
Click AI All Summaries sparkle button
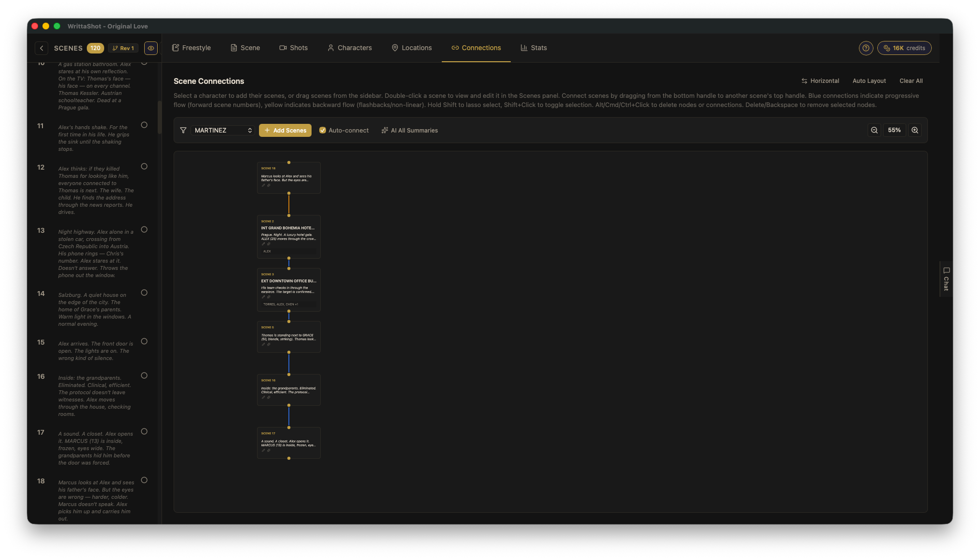(409, 131)
